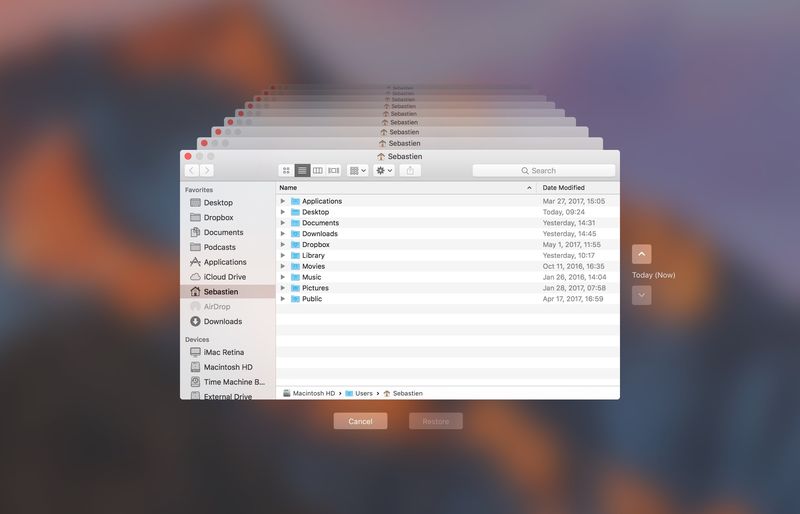This screenshot has height=514, width=800.
Task: Sort by the Name column header
Action: (x=406, y=188)
